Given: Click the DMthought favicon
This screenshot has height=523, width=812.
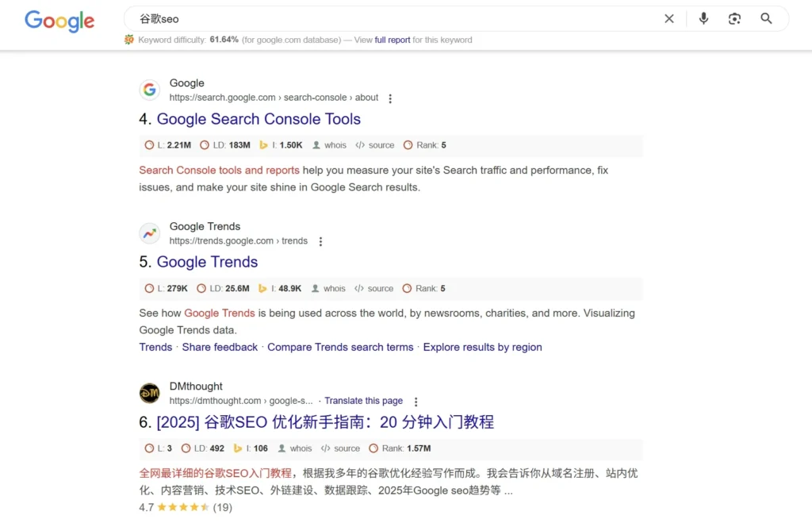Looking at the screenshot, I should [149, 393].
